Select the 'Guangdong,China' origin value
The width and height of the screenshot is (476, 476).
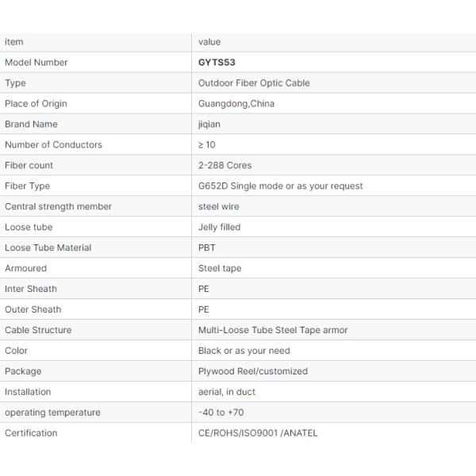click(x=236, y=103)
